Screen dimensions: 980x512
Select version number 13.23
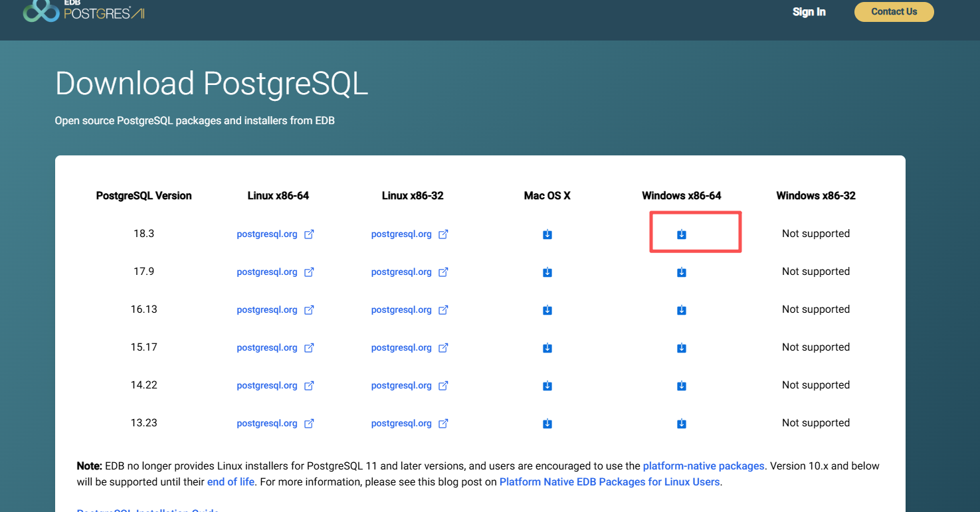144,423
